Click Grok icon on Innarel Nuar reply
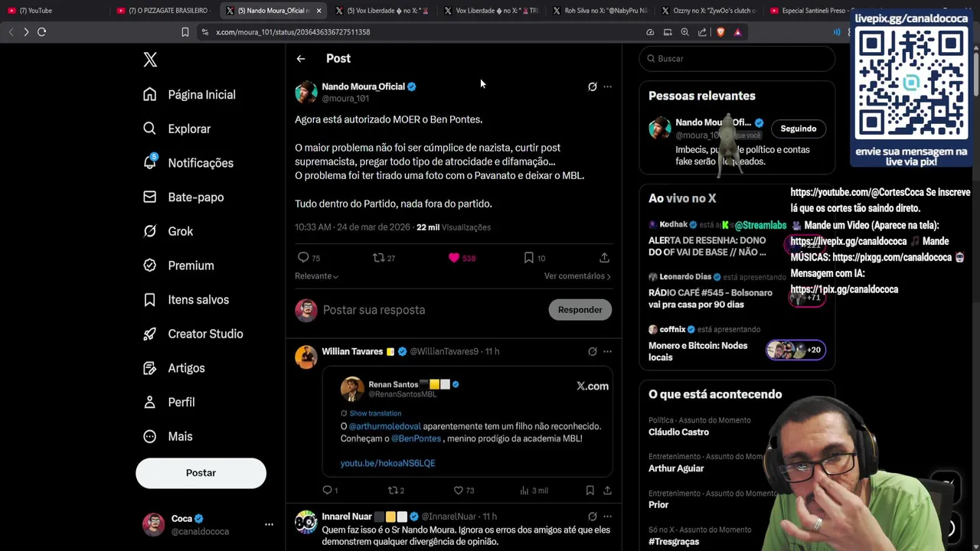Screen dimensions: 980x551 click(x=593, y=517)
